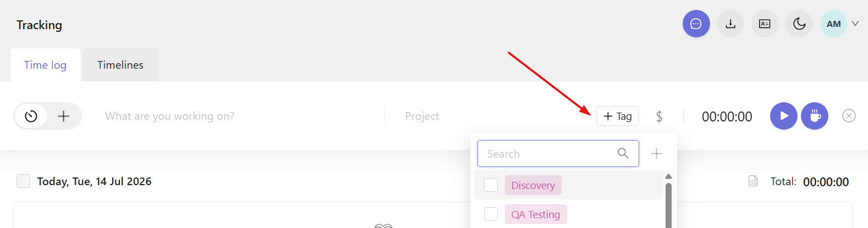Switch to manual mode plus icon
This screenshot has height=228, width=868.
coord(64,116)
